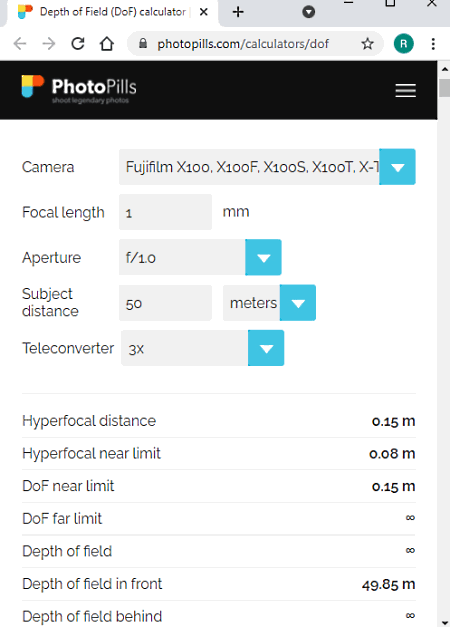Click the page vertical scrollbar thumb

coord(444,88)
